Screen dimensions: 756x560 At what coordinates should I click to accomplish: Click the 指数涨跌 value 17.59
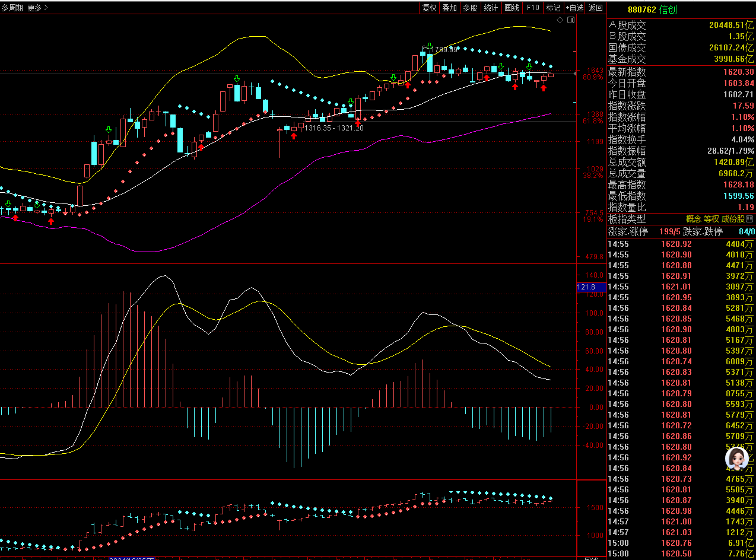click(x=744, y=106)
